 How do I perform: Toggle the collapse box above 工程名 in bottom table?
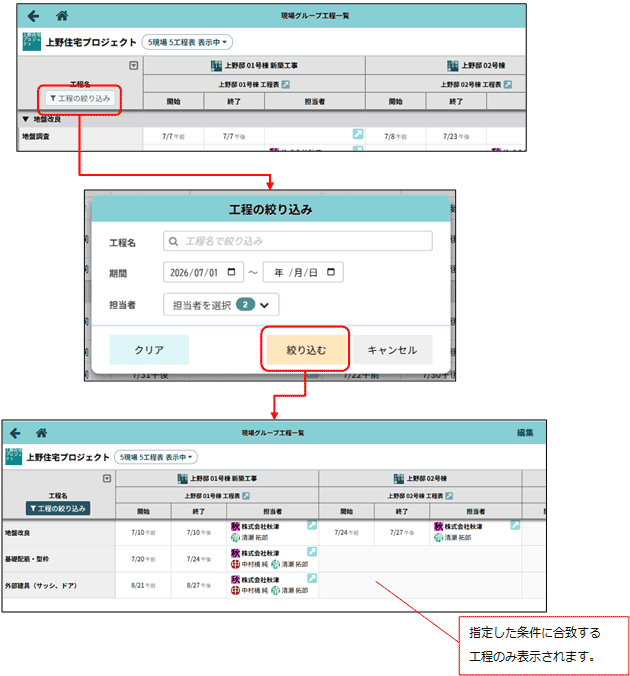click(107, 479)
